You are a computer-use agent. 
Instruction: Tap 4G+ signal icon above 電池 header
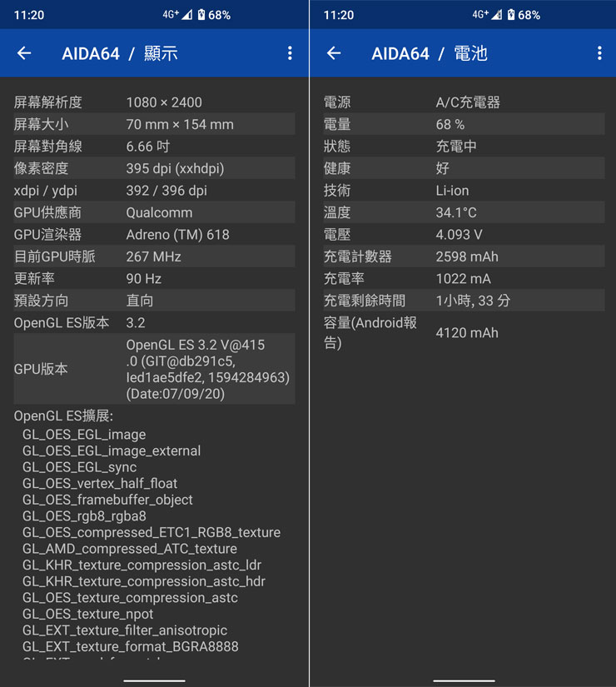[x=486, y=15]
